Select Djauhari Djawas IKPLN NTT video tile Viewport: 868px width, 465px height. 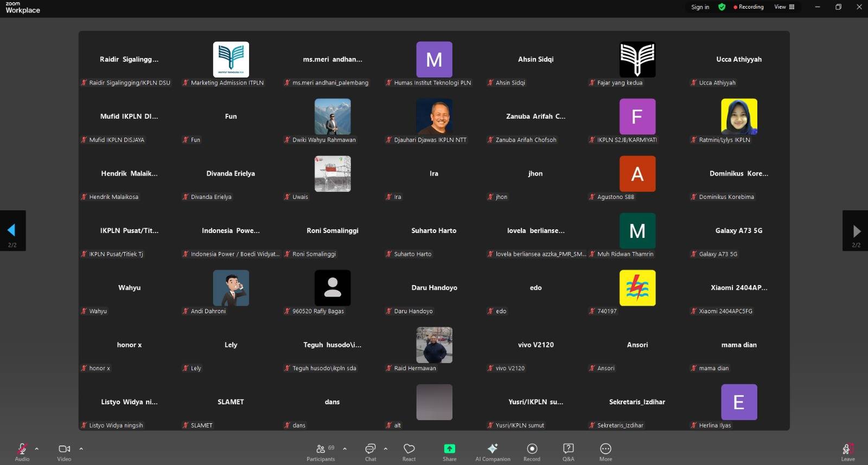pos(433,117)
